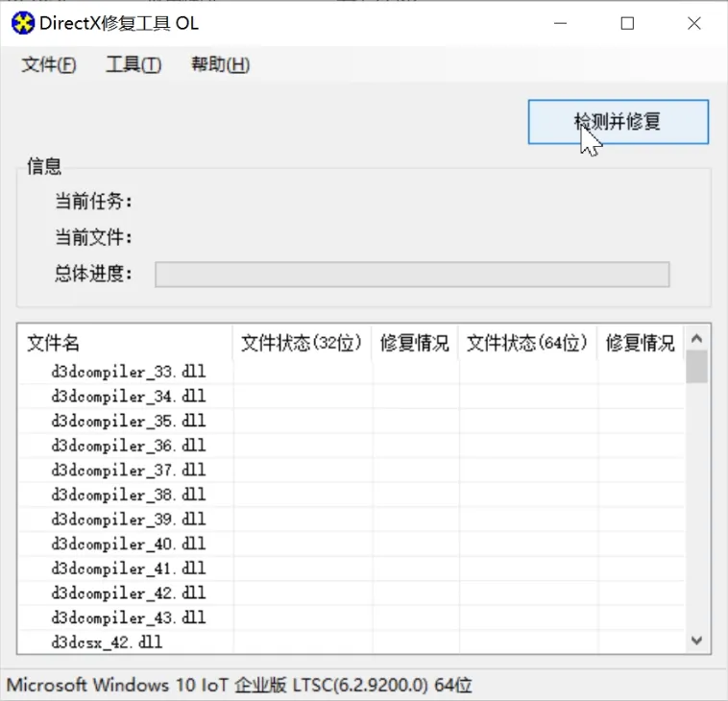Image resolution: width=728 pixels, height=701 pixels.
Task: Select d3dcompiler_35.dll row
Action: 351,421
